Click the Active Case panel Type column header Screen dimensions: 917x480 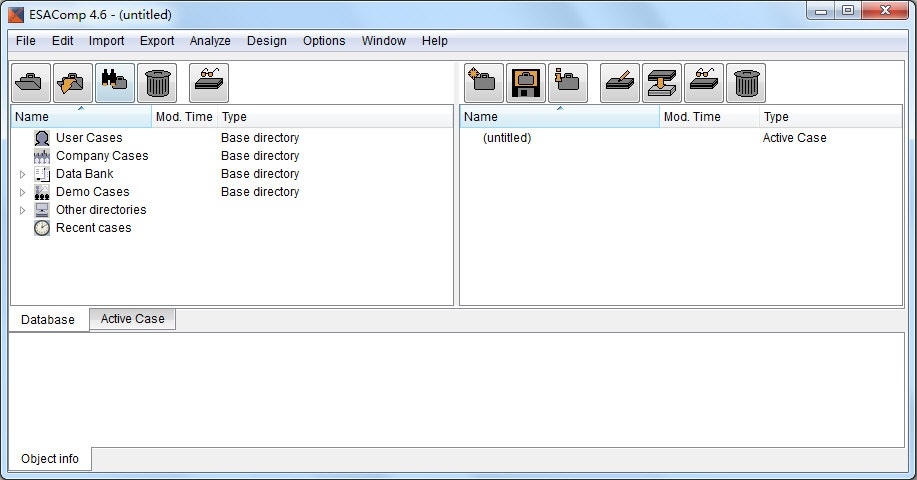click(830, 116)
